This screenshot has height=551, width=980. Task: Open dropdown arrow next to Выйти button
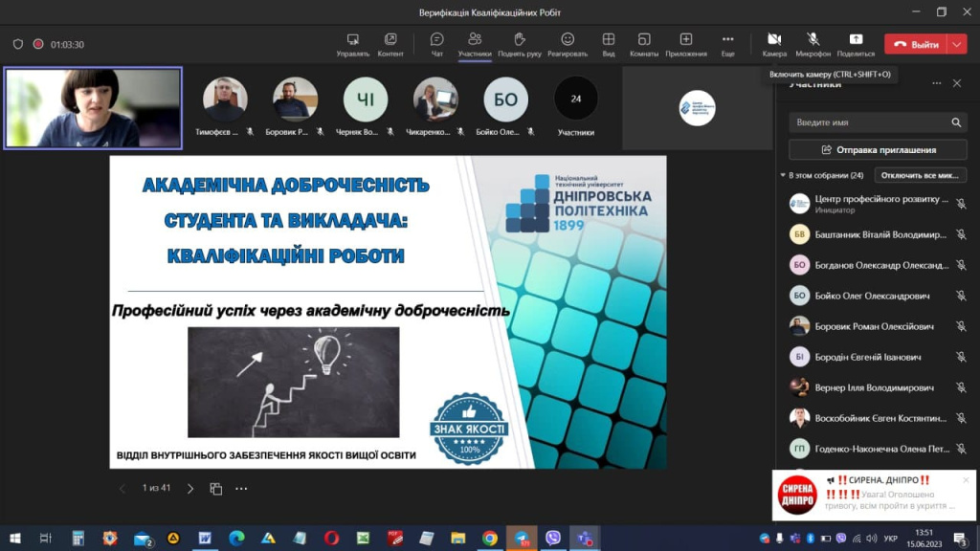(x=957, y=44)
